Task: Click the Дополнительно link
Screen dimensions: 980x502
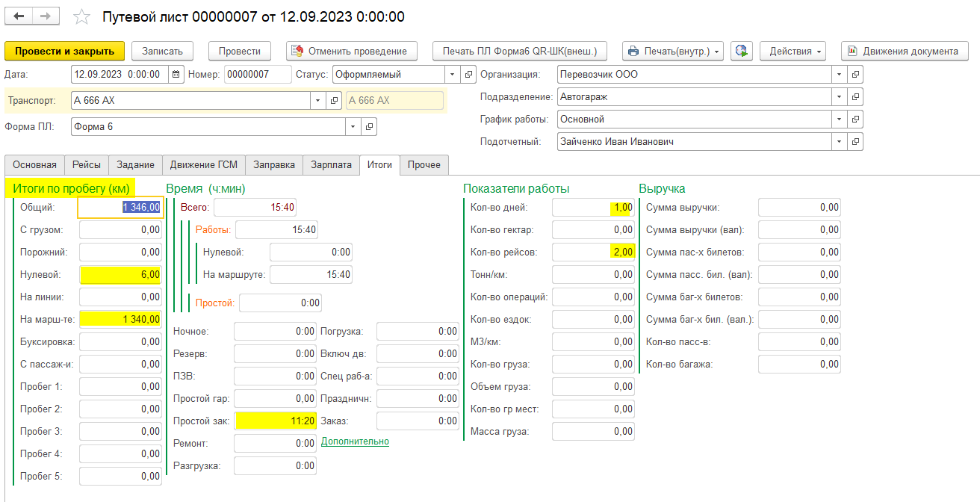Action: (355, 441)
